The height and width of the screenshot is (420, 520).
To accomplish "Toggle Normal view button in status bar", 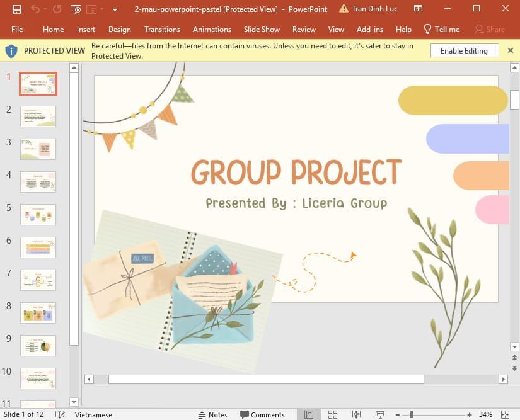I will [x=309, y=414].
